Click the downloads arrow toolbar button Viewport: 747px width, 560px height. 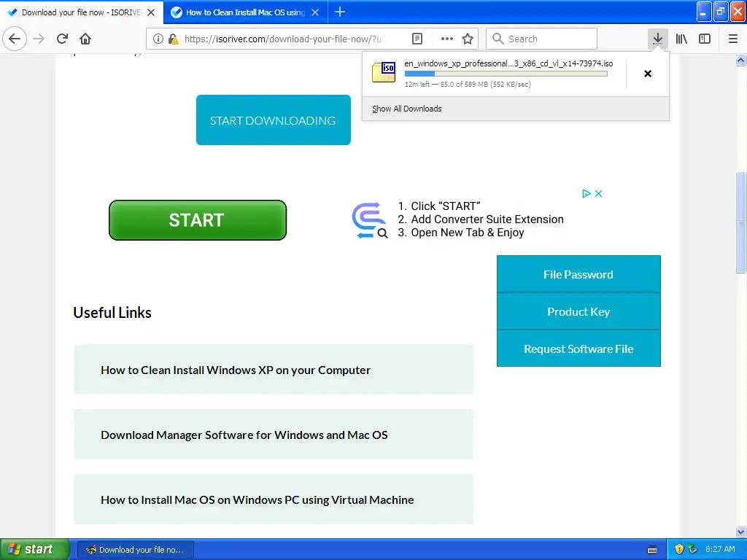click(657, 39)
